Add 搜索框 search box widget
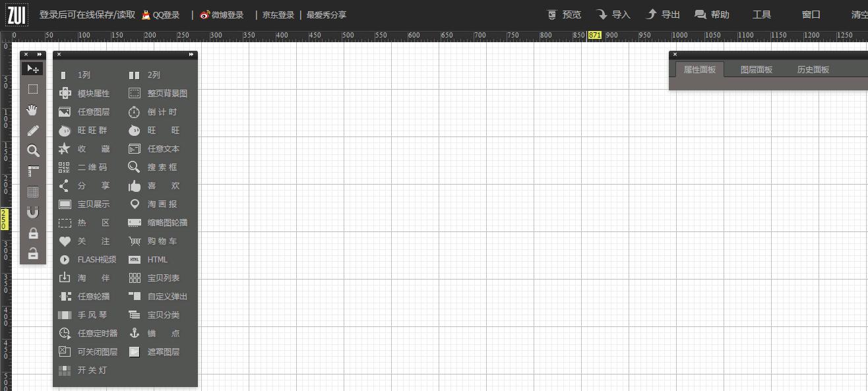The width and height of the screenshot is (868, 391). click(x=154, y=167)
